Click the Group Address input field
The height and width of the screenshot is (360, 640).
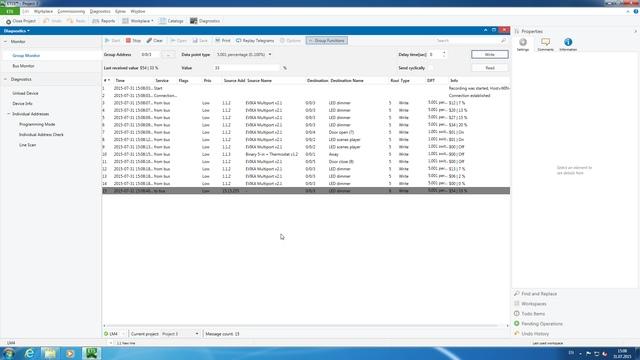[149, 54]
